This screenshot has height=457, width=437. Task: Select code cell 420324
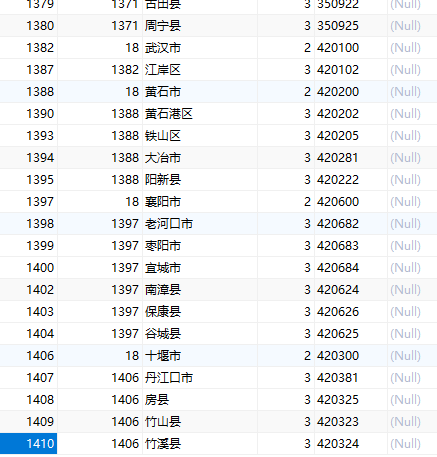[x=351, y=444]
